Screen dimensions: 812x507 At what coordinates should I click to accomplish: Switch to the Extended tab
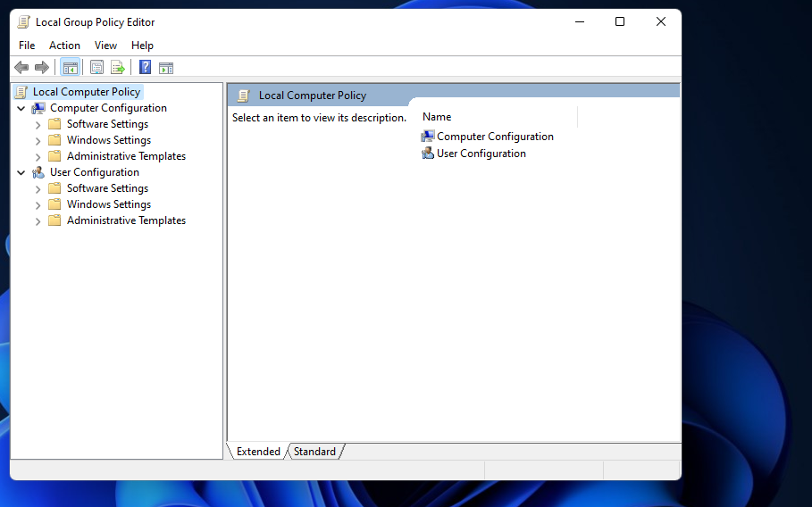[x=258, y=452]
